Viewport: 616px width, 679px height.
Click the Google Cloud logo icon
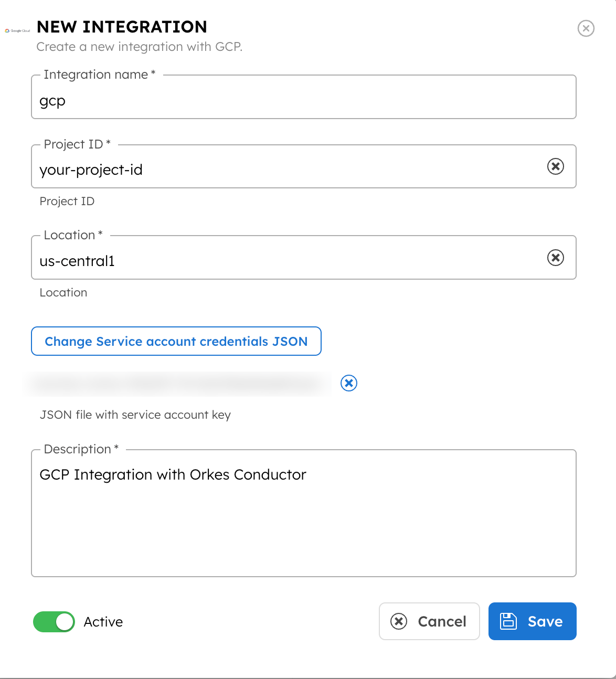point(17,30)
